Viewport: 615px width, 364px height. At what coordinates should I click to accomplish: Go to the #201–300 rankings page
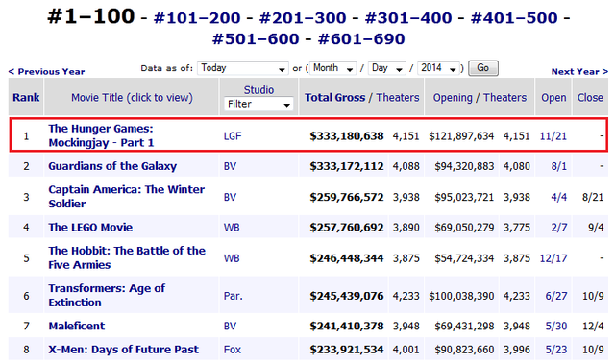tap(303, 18)
